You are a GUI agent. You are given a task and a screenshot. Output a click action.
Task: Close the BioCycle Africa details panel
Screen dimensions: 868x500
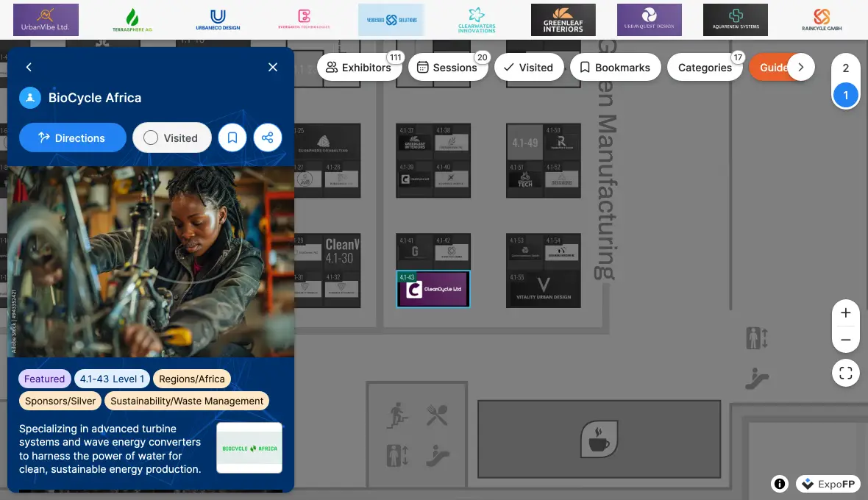point(273,67)
